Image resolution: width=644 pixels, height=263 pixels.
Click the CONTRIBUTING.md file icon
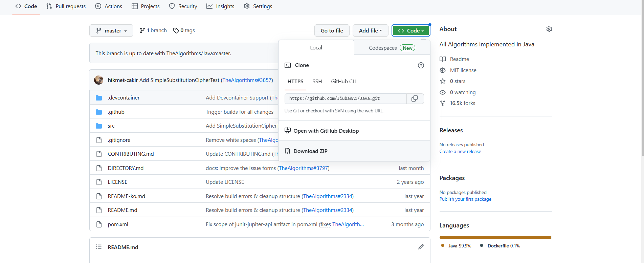coord(99,154)
